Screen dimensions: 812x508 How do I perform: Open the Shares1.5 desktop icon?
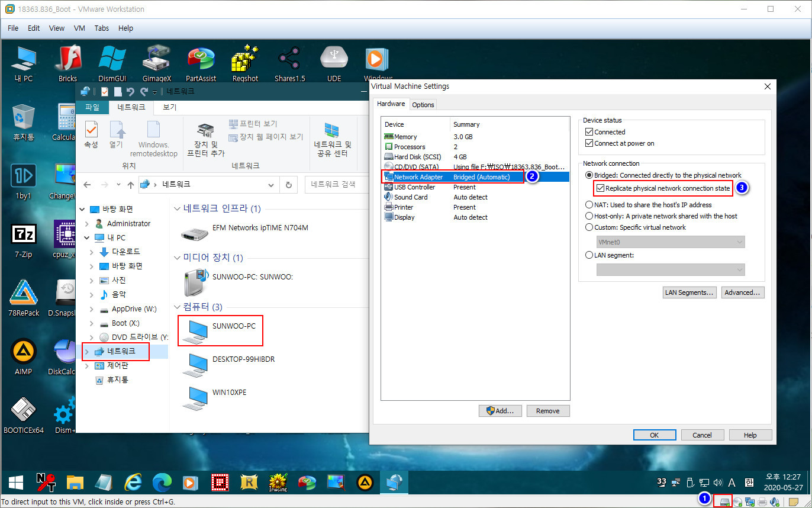coord(290,63)
